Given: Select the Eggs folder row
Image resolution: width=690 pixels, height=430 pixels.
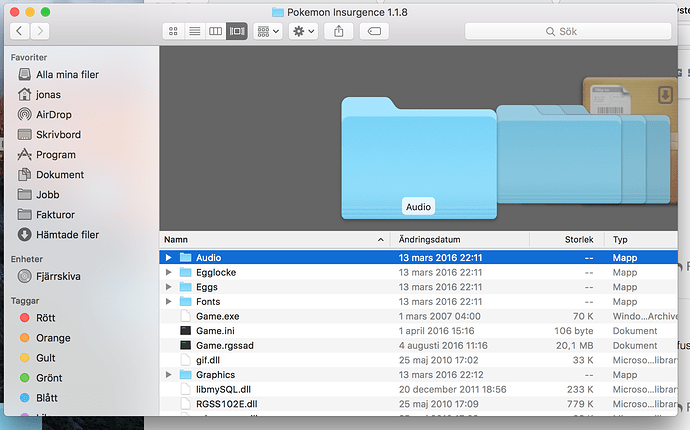Looking at the screenshot, I should pos(418,287).
